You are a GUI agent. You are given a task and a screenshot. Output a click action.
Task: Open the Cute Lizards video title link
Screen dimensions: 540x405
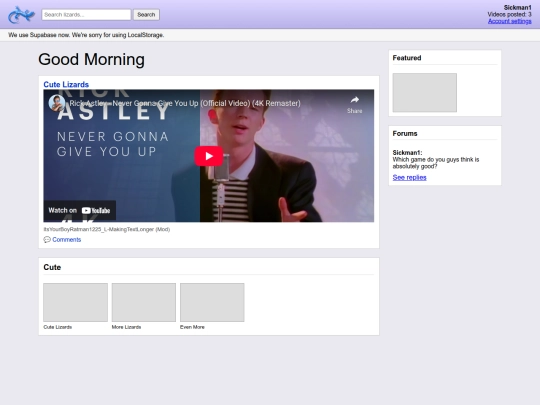point(66,84)
